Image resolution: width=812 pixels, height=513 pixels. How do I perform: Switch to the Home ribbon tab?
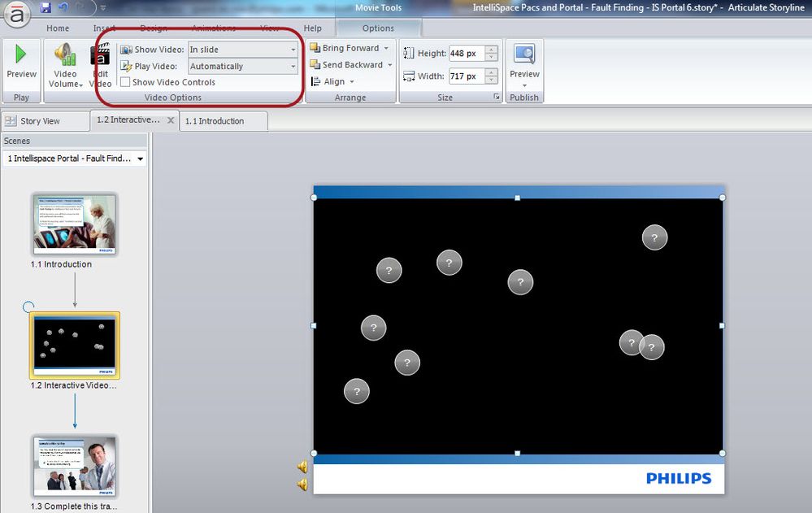coord(58,28)
